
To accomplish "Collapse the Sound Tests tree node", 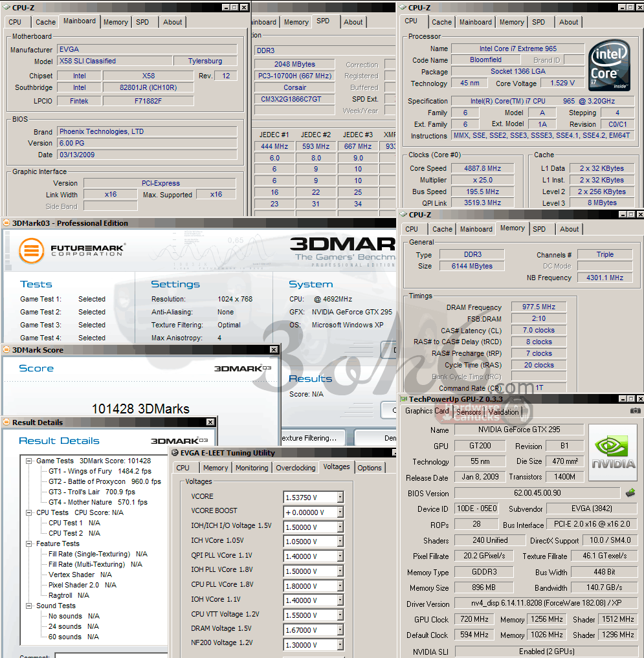I will 29,606.
